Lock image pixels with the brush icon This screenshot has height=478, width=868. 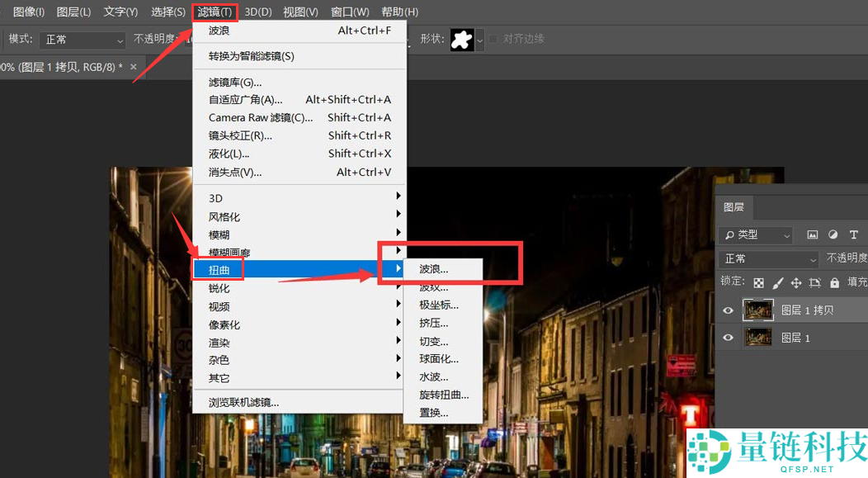[x=778, y=282]
